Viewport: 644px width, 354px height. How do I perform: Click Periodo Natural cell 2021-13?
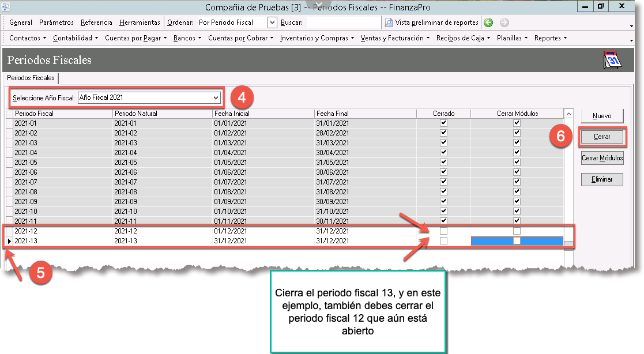click(162, 241)
